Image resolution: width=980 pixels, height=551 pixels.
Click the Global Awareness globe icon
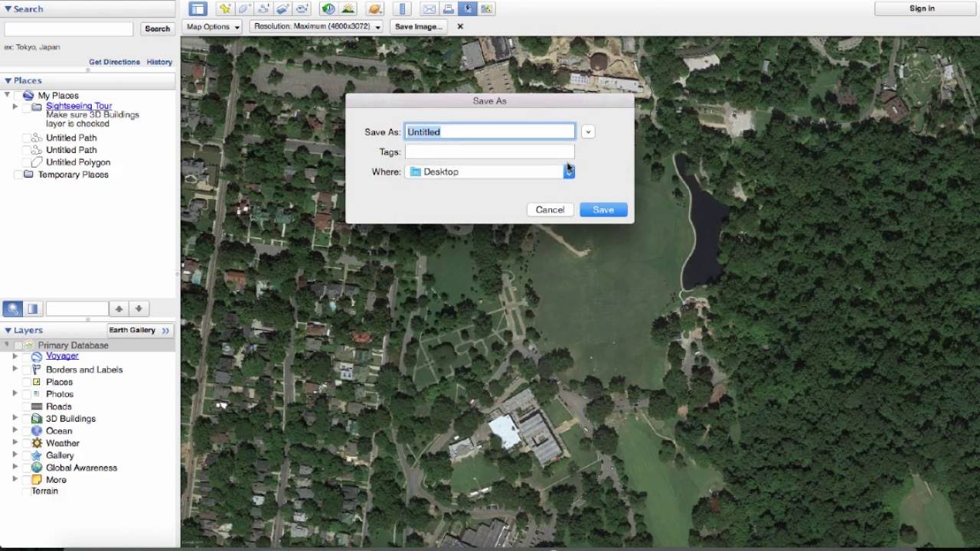coord(36,468)
